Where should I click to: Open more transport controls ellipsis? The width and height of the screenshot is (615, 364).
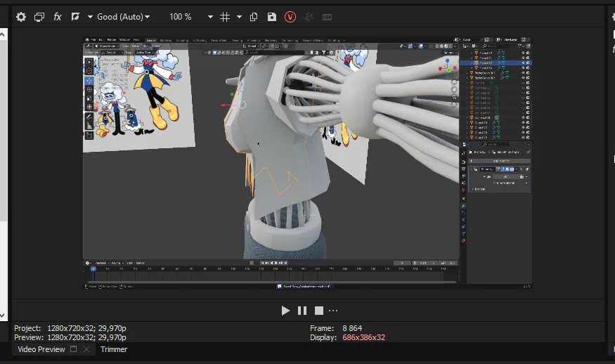[333, 311]
